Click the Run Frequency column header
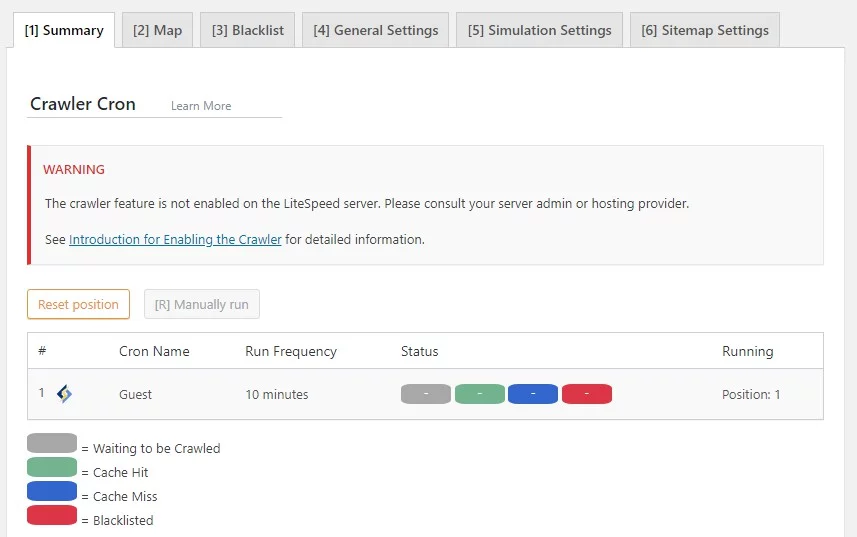857x537 pixels. tap(291, 351)
